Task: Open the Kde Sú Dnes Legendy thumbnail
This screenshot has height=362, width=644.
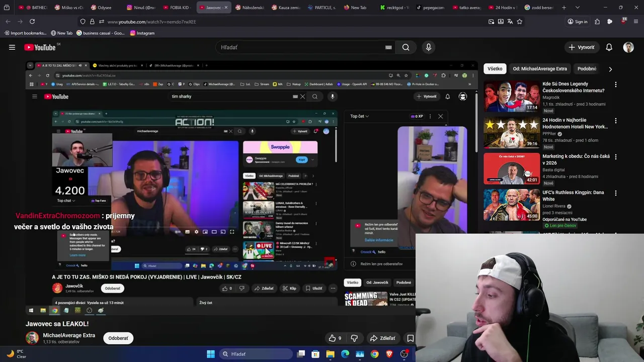Action: tap(512, 96)
